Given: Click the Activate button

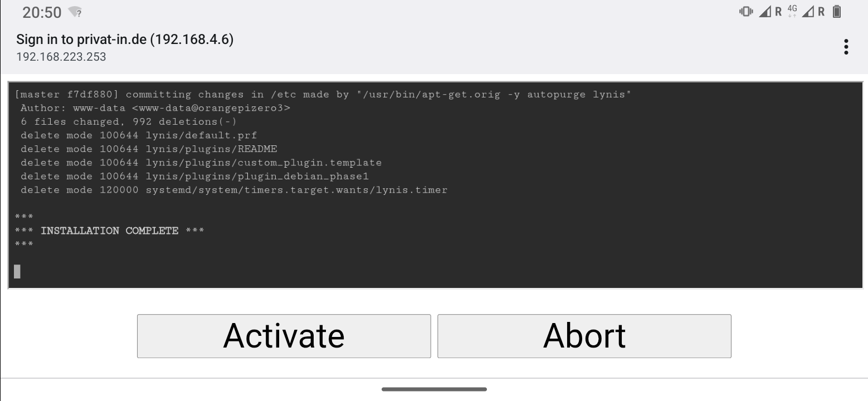Looking at the screenshot, I should (284, 336).
